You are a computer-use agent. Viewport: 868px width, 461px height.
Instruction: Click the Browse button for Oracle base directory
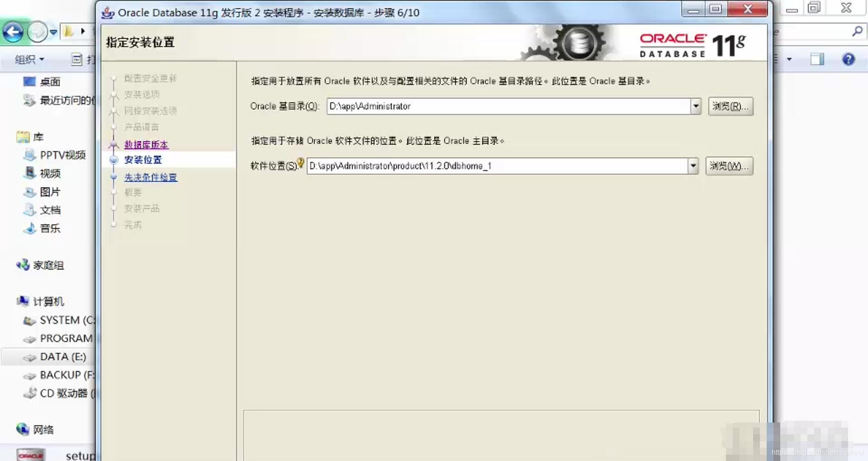pyautogui.click(x=730, y=106)
